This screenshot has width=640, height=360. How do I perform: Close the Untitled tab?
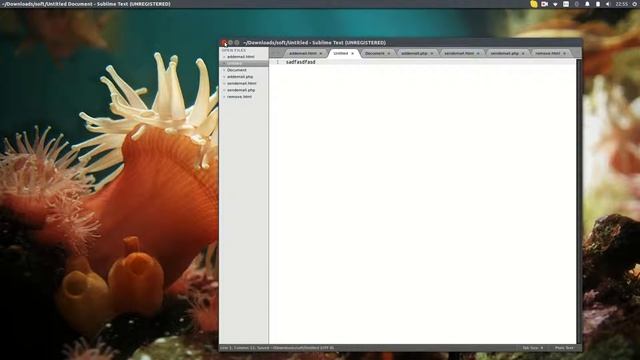coord(353,53)
